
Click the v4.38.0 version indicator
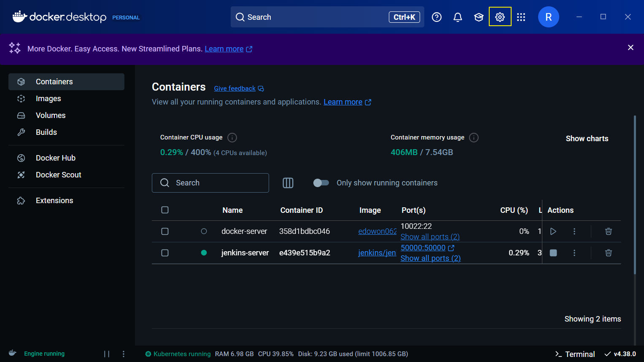point(620,354)
